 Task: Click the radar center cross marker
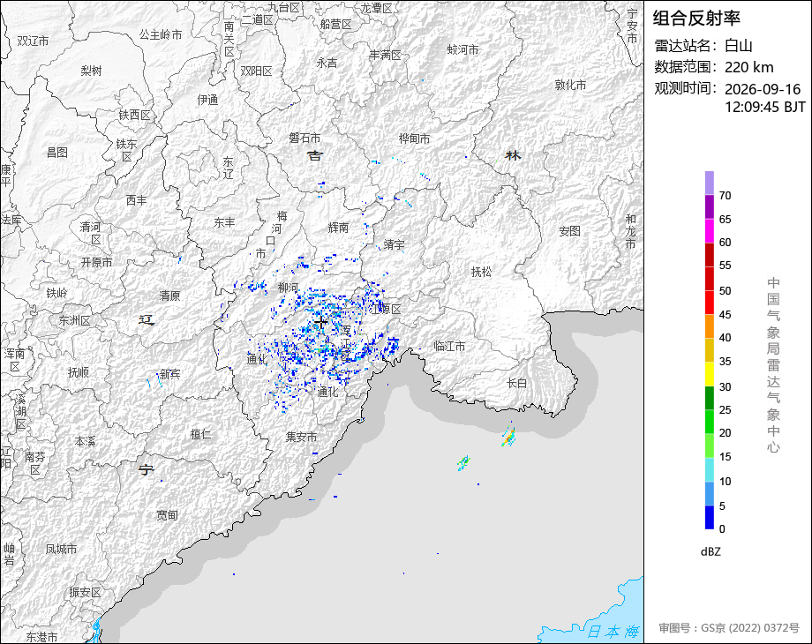click(320, 323)
